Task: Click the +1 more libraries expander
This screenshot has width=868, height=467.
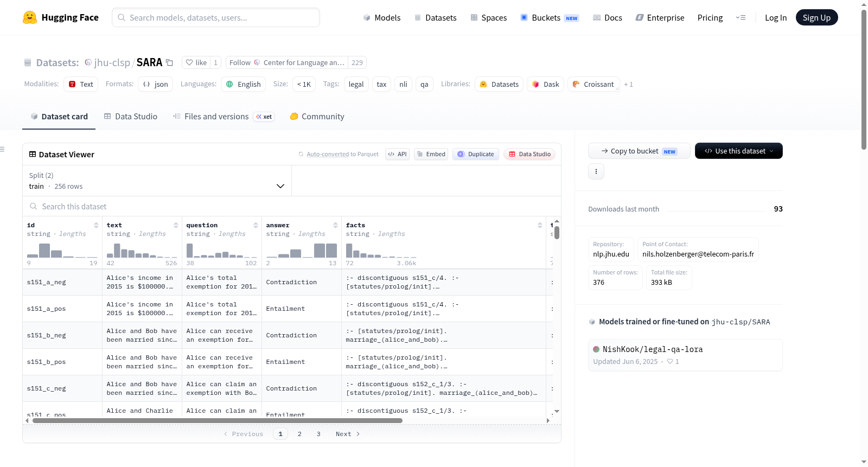Action: tap(628, 84)
